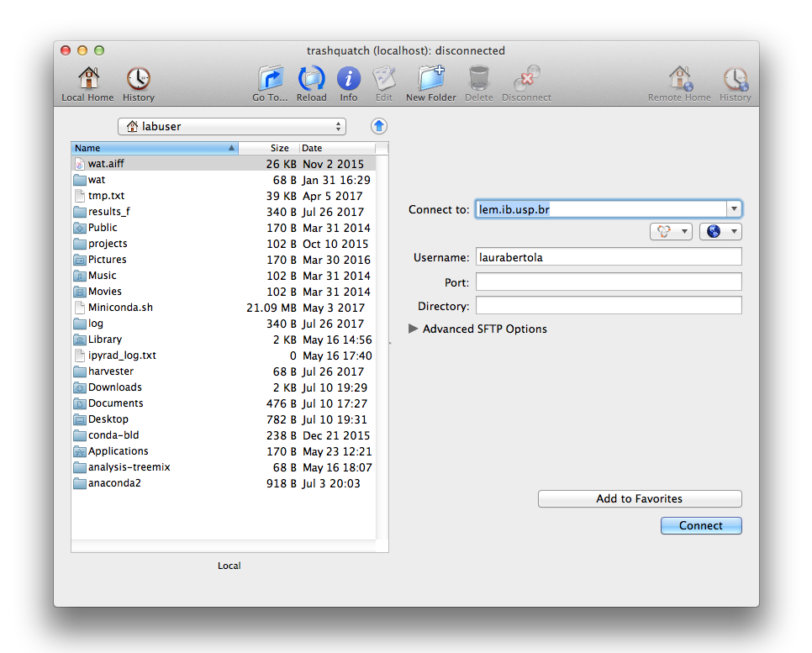Sort file list by Size column
The image size is (812, 653).
pos(269,148)
